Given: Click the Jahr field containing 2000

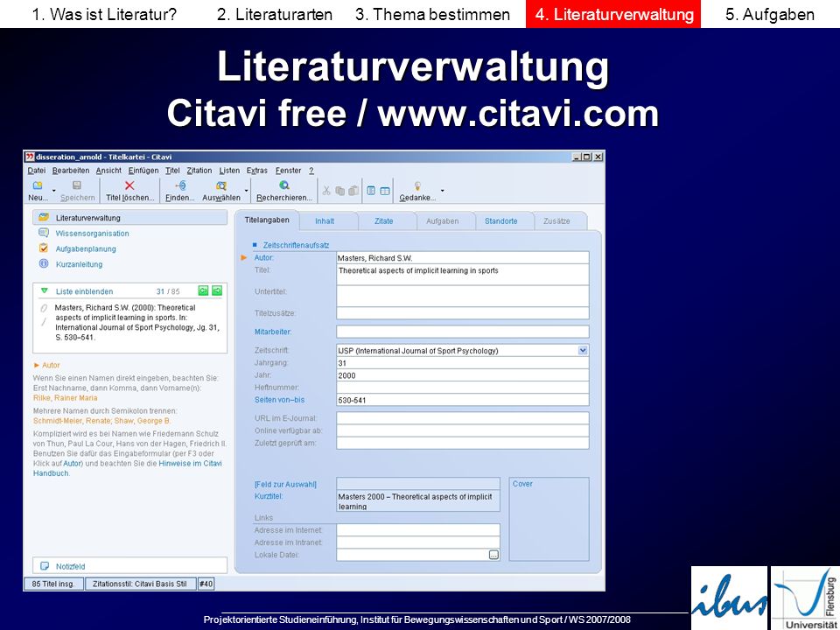Looking at the screenshot, I should tap(462, 375).
